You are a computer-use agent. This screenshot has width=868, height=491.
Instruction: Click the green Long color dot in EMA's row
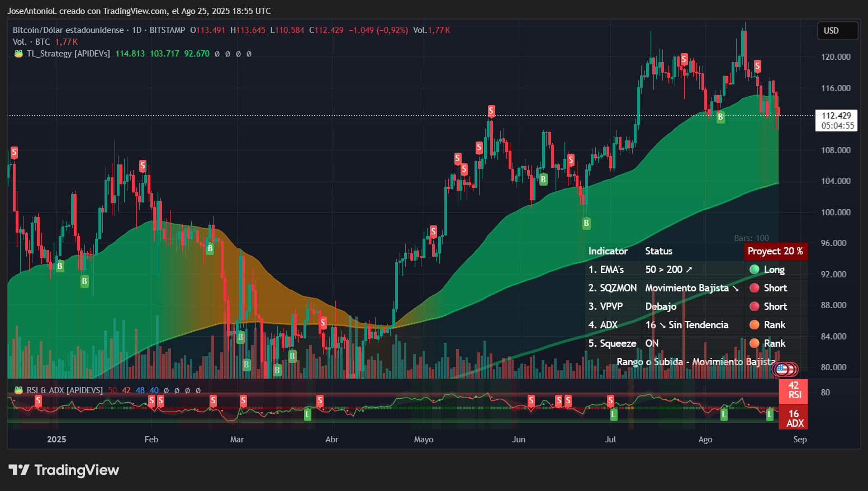(755, 269)
